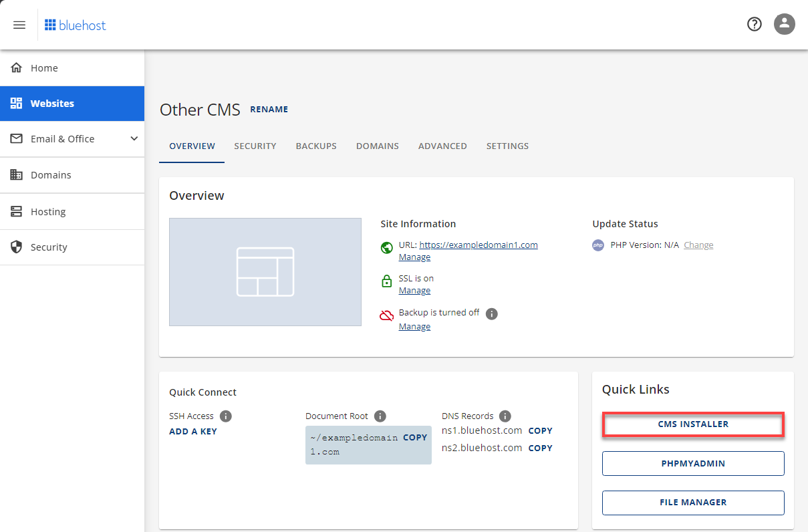Viewport: 808px width, 532px height.
Task: Click the ~/exampledomain1.com path text
Action: (x=356, y=444)
